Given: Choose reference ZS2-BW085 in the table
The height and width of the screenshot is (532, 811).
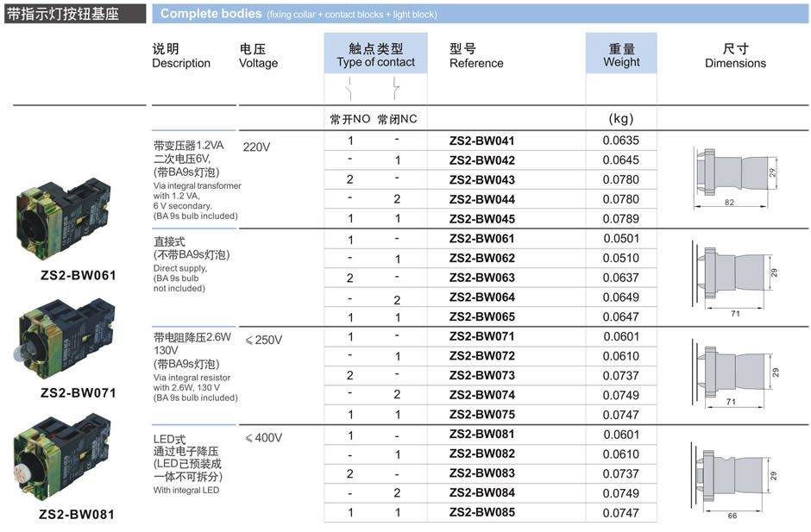Looking at the screenshot, I should [x=481, y=513].
